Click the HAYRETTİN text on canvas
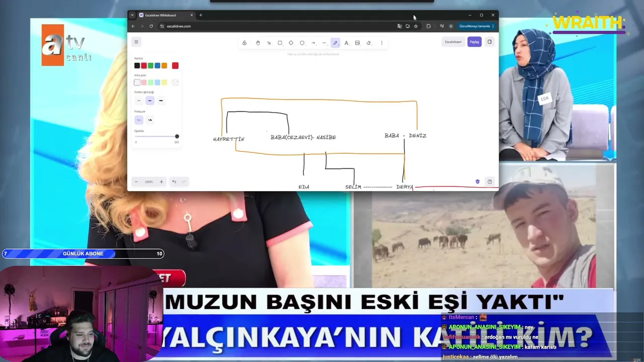 (228, 139)
